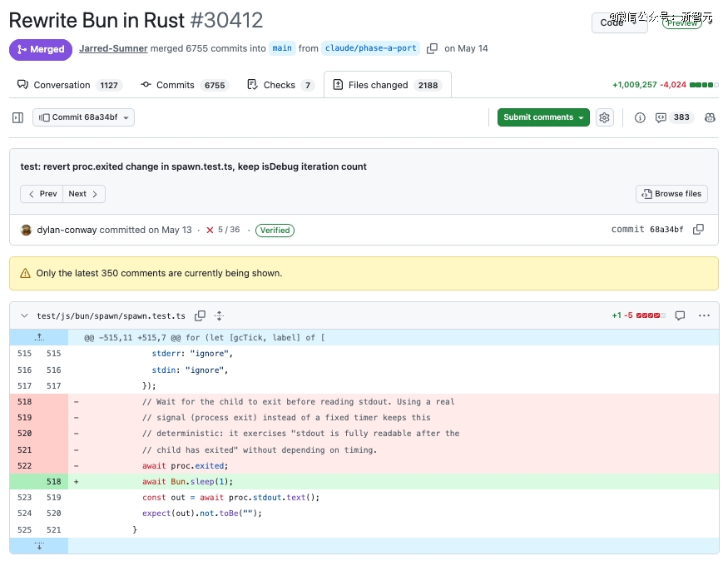The height and width of the screenshot is (561, 728).
Task: Go to the Prev commit
Action: point(42,194)
